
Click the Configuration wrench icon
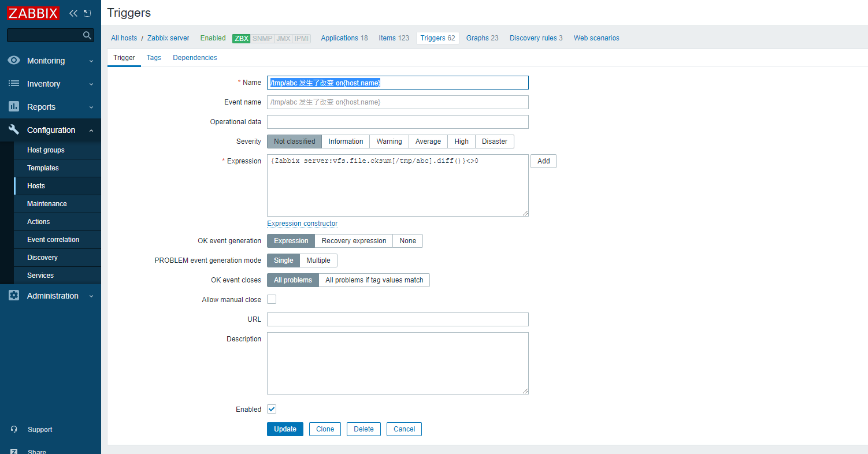[x=14, y=130]
